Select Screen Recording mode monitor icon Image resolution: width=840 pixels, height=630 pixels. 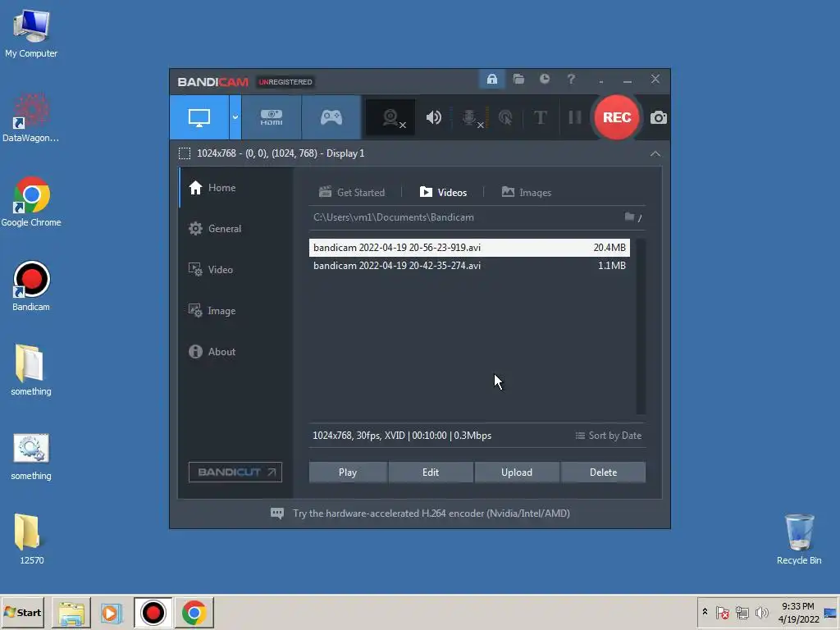click(x=199, y=117)
